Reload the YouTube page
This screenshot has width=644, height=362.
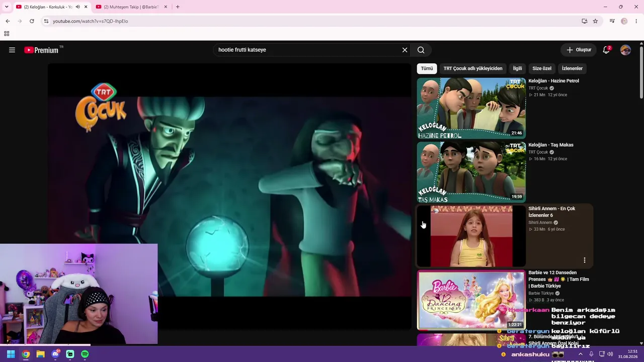click(32, 21)
